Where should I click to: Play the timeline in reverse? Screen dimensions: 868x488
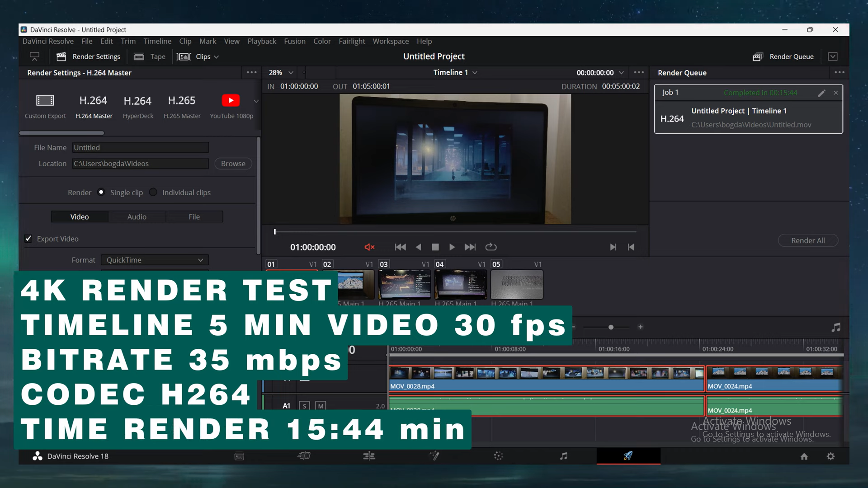point(418,247)
